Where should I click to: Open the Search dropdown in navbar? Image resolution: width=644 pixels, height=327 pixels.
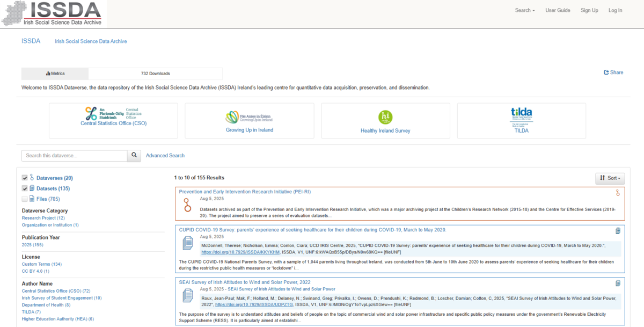pyautogui.click(x=525, y=10)
